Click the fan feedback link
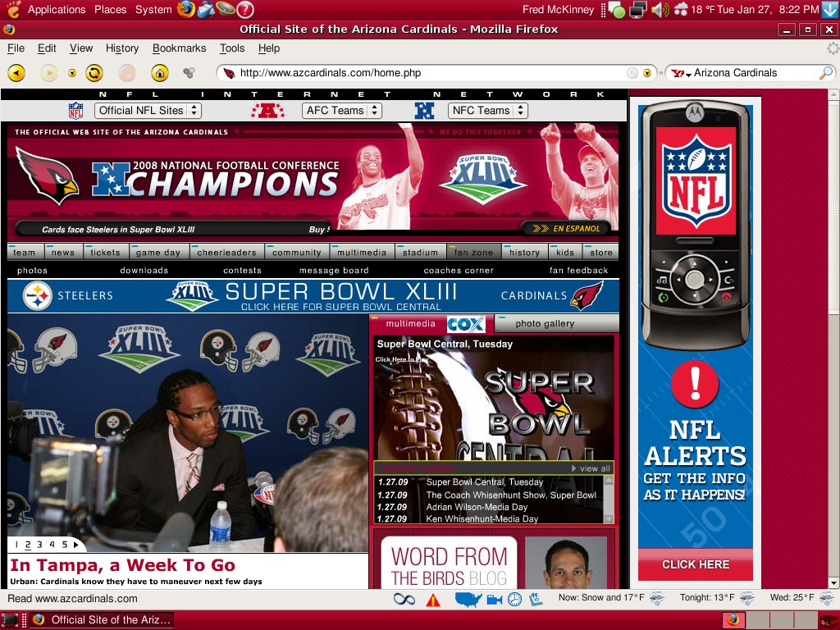 [578, 271]
